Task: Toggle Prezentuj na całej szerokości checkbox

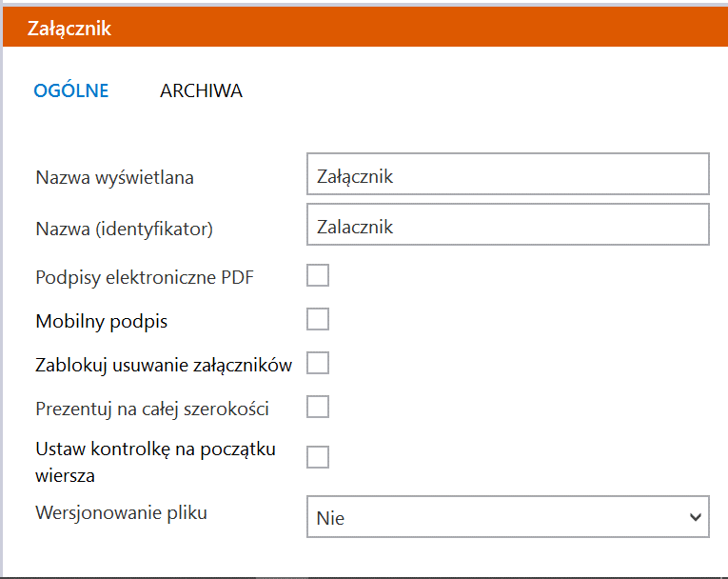Action: (318, 407)
